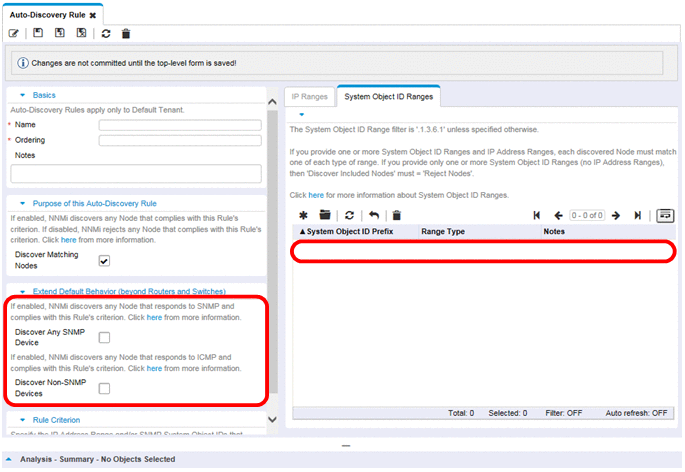Open 'here' link about System Object ID Ranges

(315, 194)
